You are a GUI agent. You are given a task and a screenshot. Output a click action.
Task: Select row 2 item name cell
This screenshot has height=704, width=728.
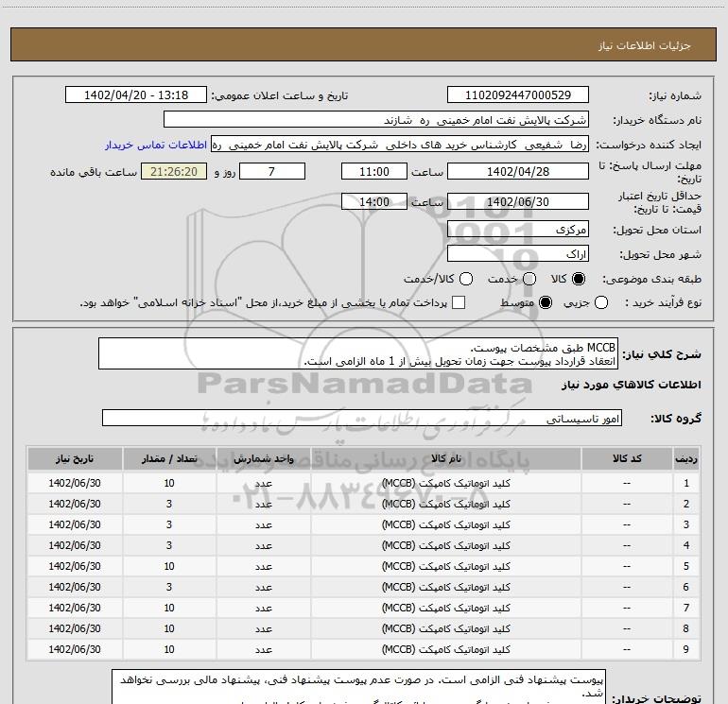tap(445, 504)
